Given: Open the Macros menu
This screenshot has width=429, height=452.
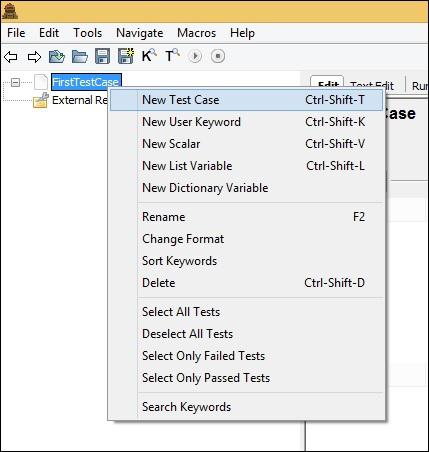Looking at the screenshot, I should [196, 33].
